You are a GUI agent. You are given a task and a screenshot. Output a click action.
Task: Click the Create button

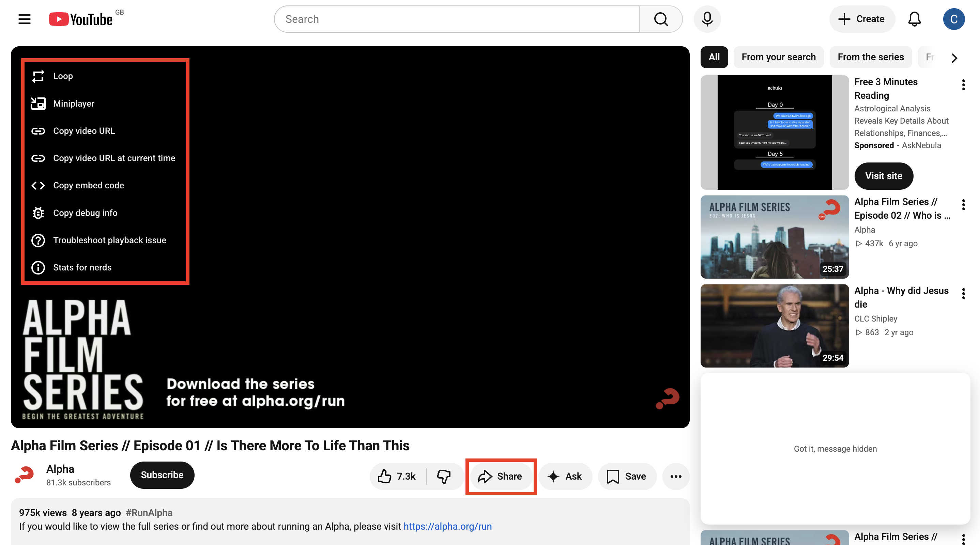[862, 19]
